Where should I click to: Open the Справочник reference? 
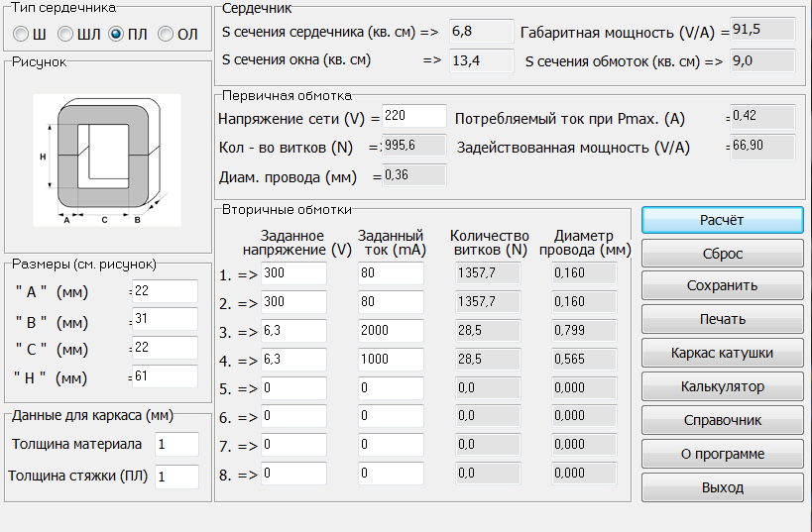tap(723, 420)
